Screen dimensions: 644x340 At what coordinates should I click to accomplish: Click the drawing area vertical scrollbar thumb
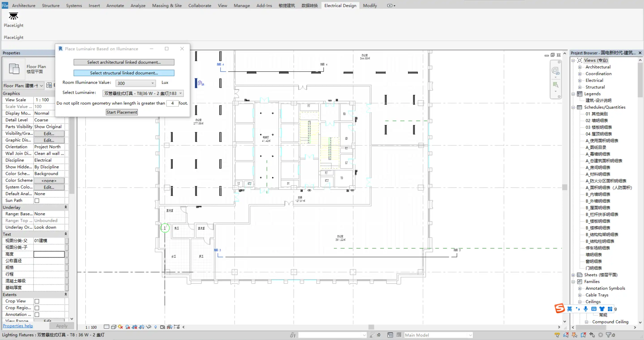(565, 187)
